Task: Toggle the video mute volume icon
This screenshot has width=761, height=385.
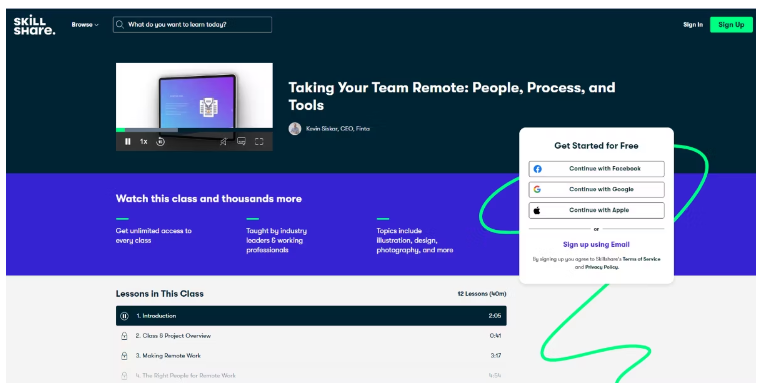Action: pos(223,142)
